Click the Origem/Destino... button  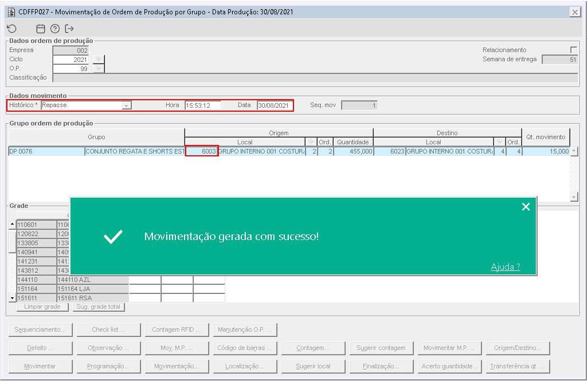pyautogui.click(x=518, y=348)
